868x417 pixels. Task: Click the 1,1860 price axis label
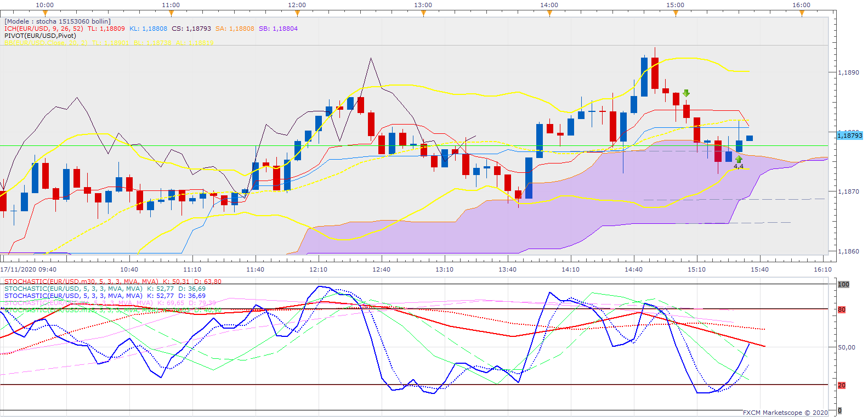[x=848, y=252]
